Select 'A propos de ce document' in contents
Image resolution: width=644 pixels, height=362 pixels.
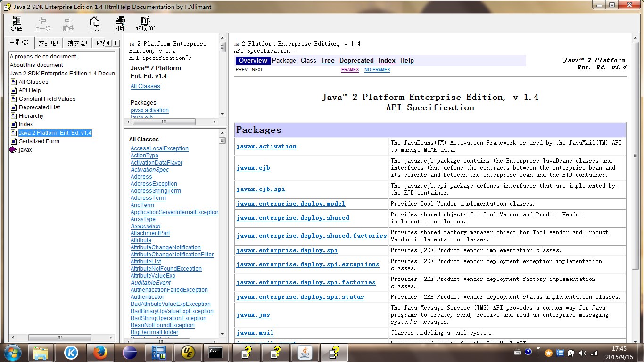point(43,57)
